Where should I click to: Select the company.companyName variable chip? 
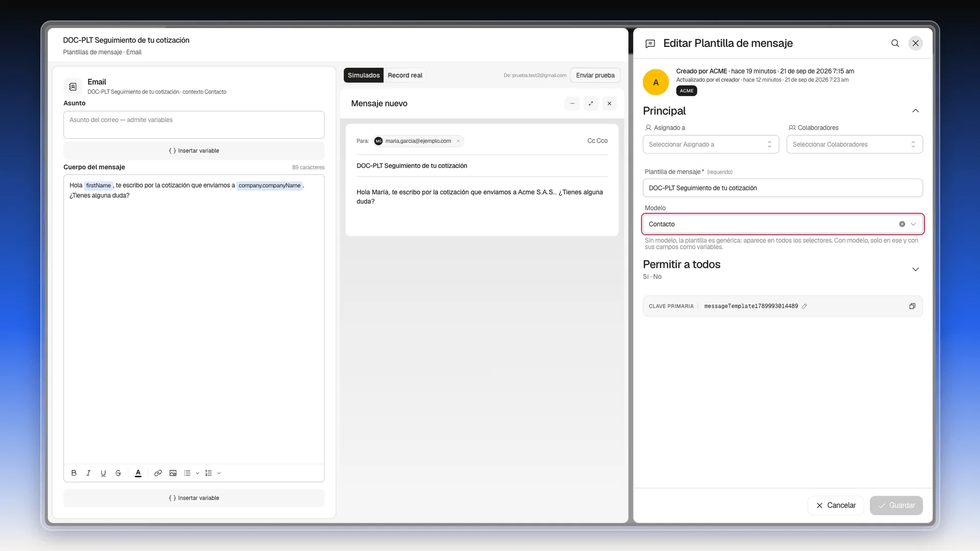coord(269,186)
